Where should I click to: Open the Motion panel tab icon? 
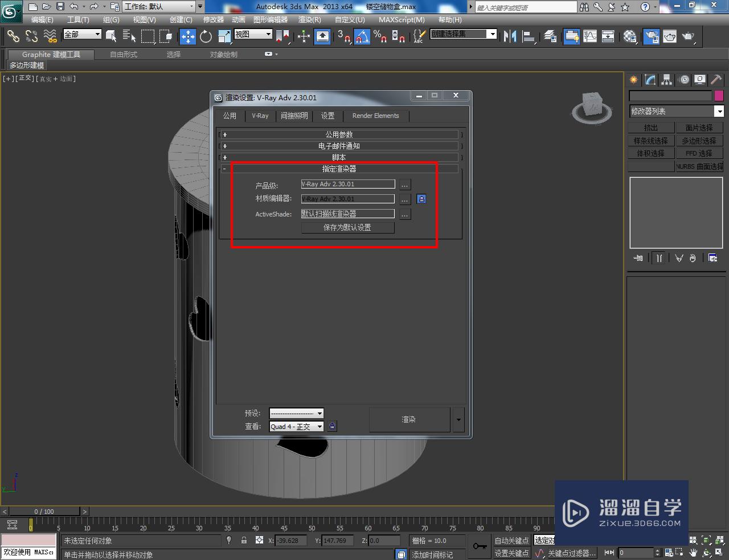coord(684,80)
